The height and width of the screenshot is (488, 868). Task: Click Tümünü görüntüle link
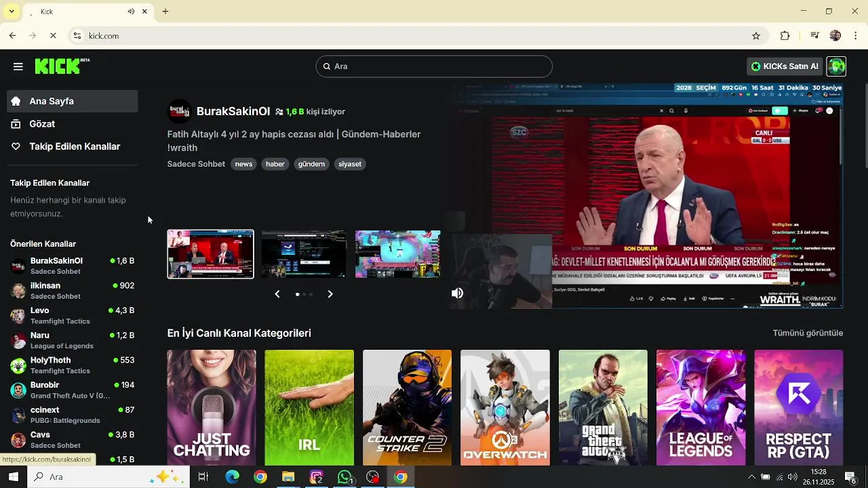[808, 333]
